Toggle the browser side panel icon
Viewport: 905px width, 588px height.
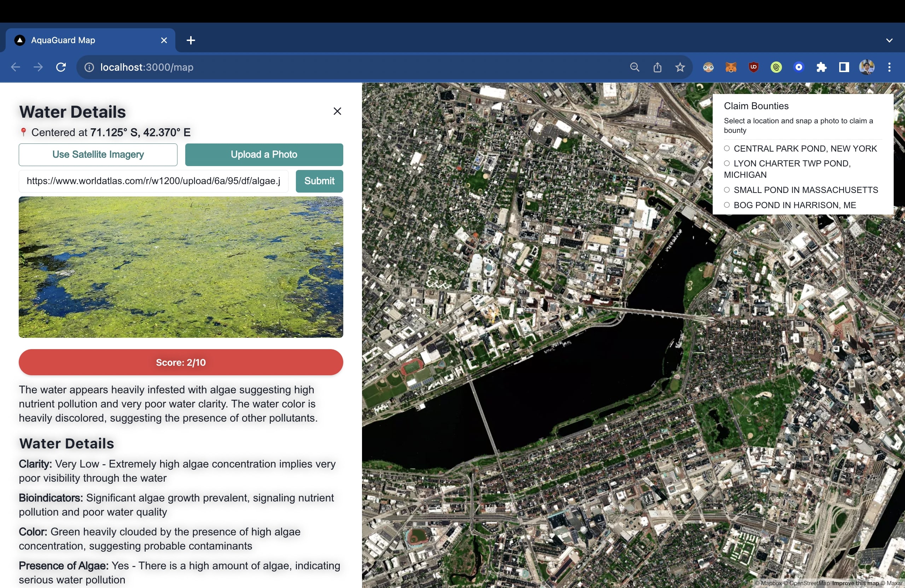pos(844,67)
